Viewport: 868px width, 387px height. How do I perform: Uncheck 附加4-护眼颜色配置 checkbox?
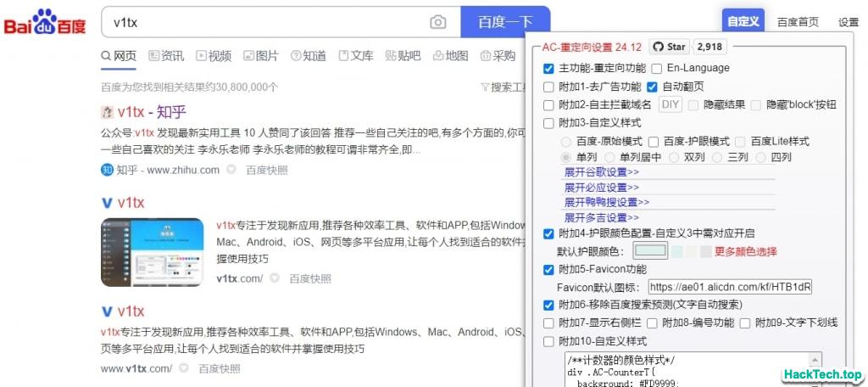548,234
